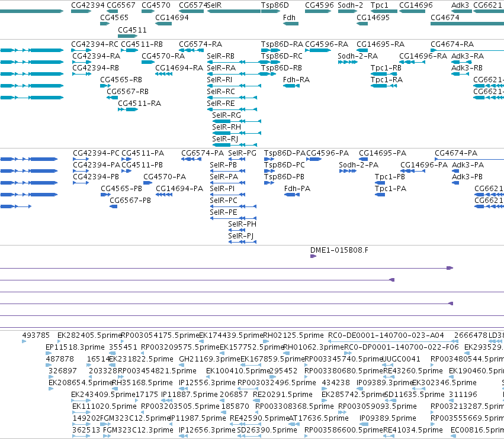Select the Sodh-2-PA protein label
This screenshot has height=439, width=504.
(x=358, y=165)
